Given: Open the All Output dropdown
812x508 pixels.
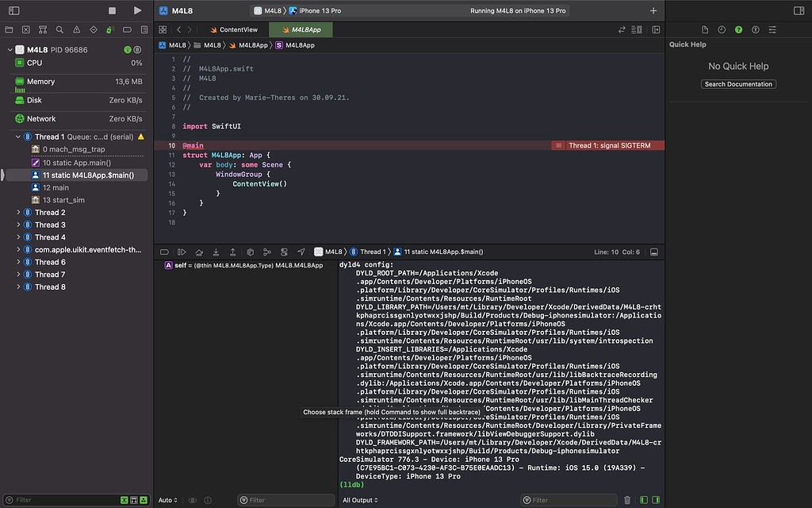Looking at the screenshot, I should pos(361,500).
